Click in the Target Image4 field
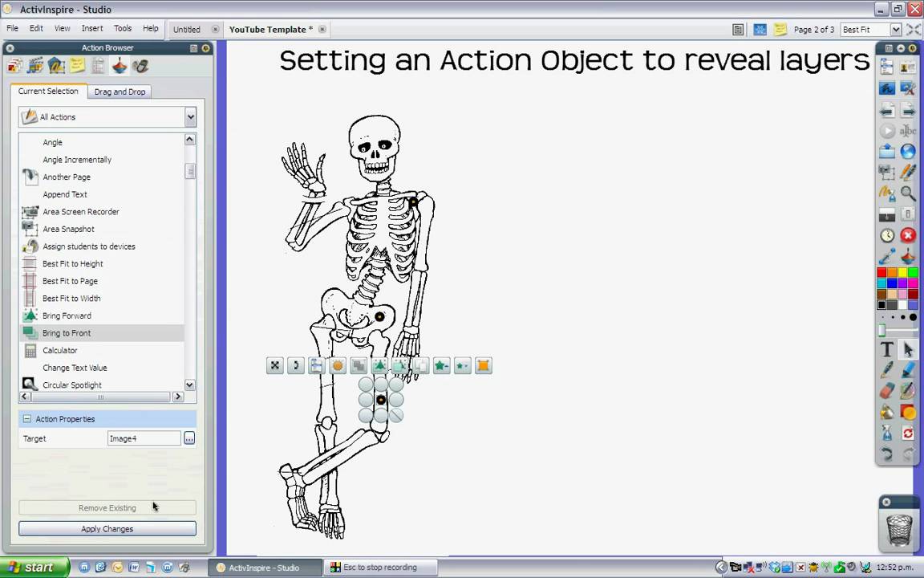 click(x=144, y=438)
